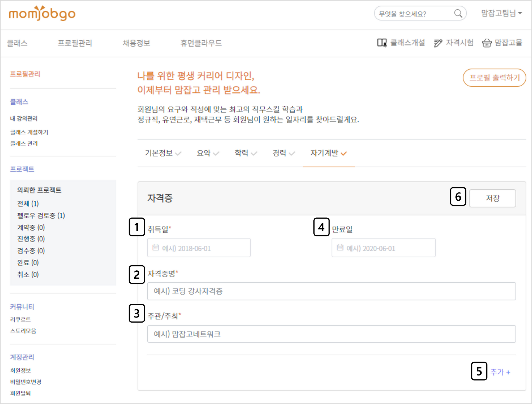The height and width of the screenshot is (404, 532).
Task: Focus the 자격증명 input field
Action: click(331, 291)
